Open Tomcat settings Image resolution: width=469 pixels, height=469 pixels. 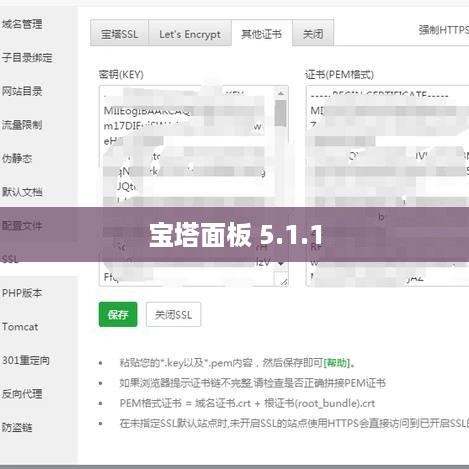20,327
